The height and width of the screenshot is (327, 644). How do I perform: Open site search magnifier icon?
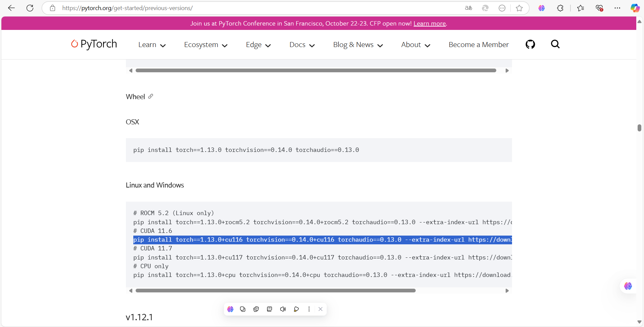(x=555, y=44)
